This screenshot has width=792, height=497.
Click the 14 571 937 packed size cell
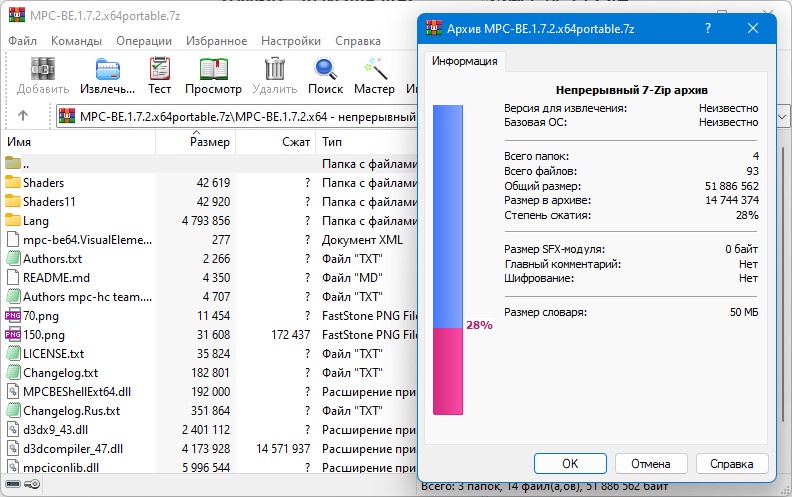pyautogui.click(x=283, y=449)
